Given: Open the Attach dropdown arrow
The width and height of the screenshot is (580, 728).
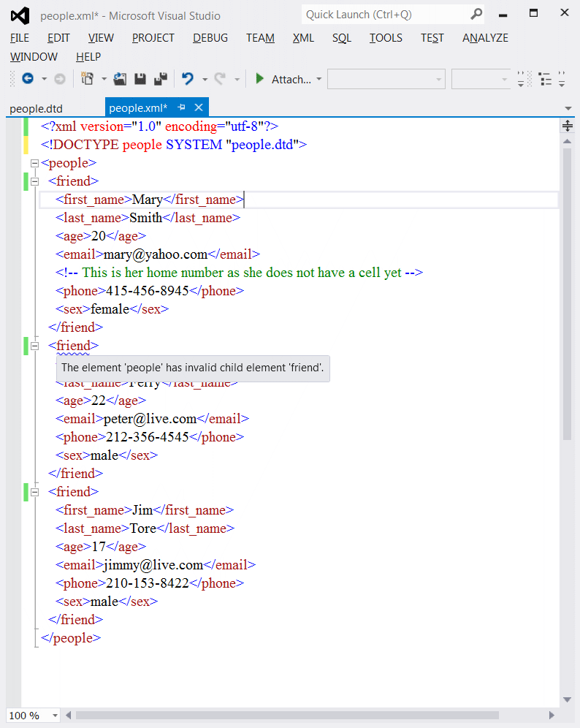Looking at the screenshot, I should pyautogui.click(x=318, y=80).
